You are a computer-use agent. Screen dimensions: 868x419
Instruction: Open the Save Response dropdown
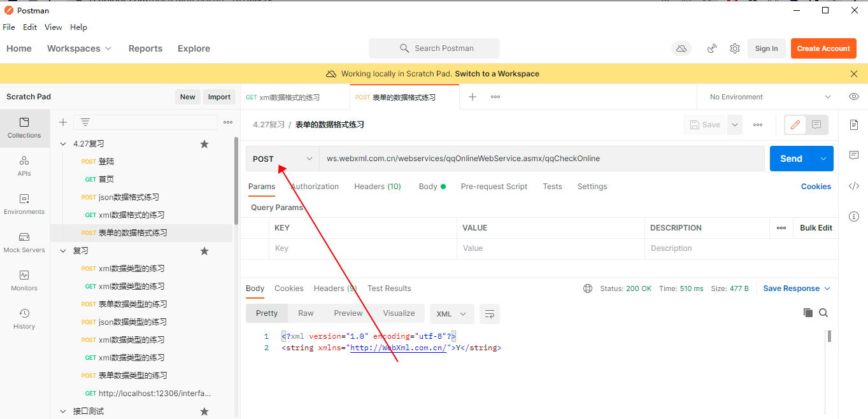[797, 288]
